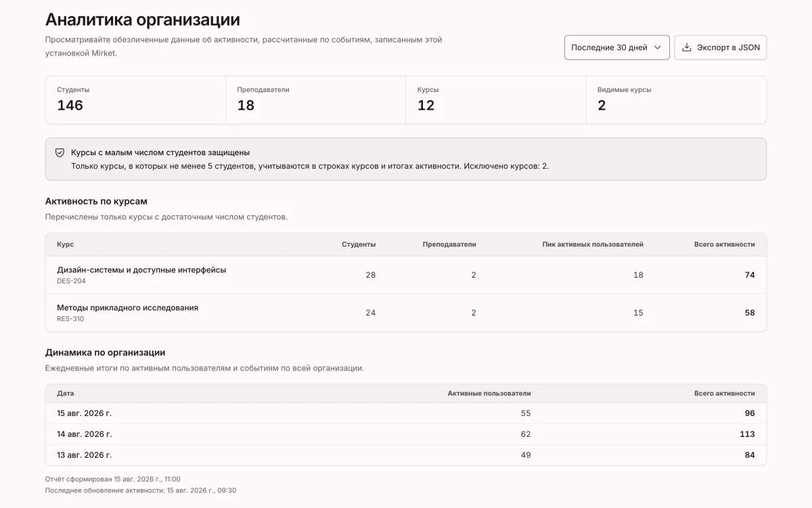Click the "Студенты" card value 146

pos(70,105)
